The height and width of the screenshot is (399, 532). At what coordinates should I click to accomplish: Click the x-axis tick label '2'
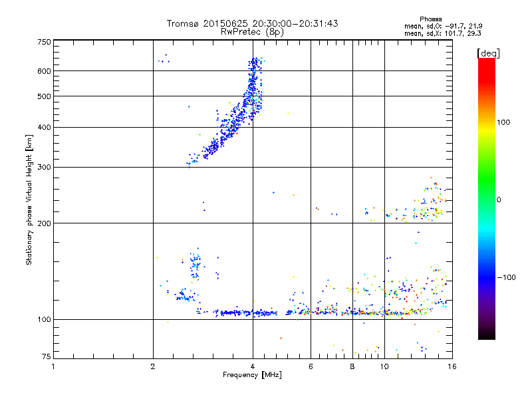point(153,366)
